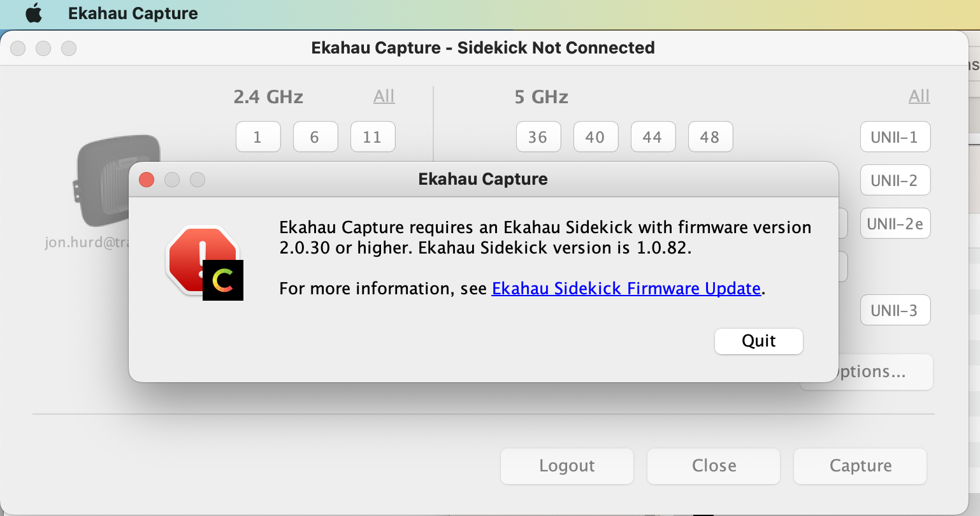Toggle 2.4 GHz channel 1
Image resolution: width=980 pixels, height=516 pixels.
pyautogui.click(x=258, y=137)
